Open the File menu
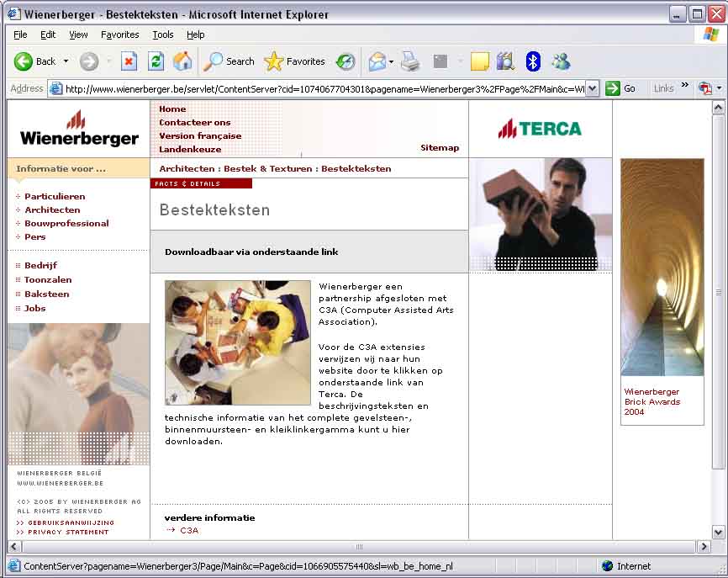728x578 pixels. [20, 34]
